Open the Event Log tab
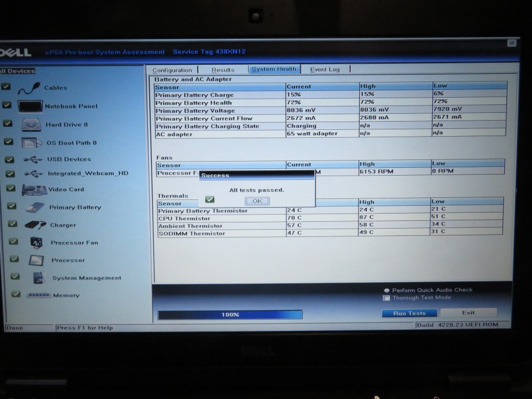Viewport: 532px width, 399px height. tap(325, 69)
